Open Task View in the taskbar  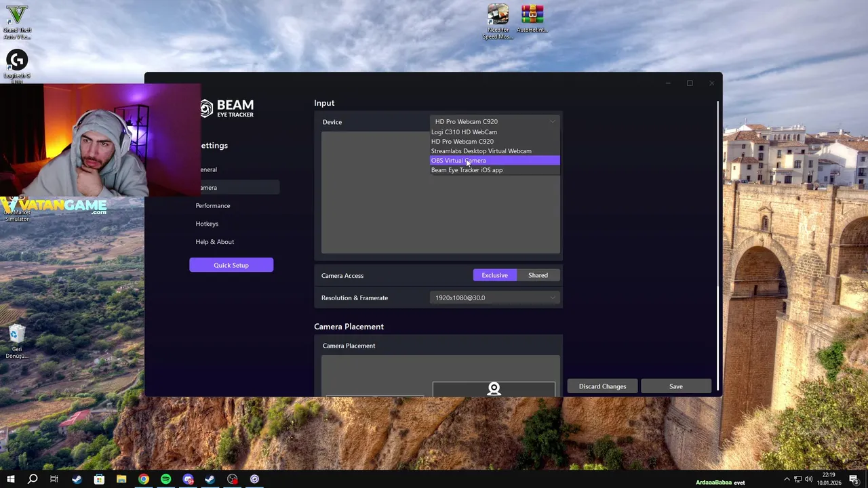[54, 479]
